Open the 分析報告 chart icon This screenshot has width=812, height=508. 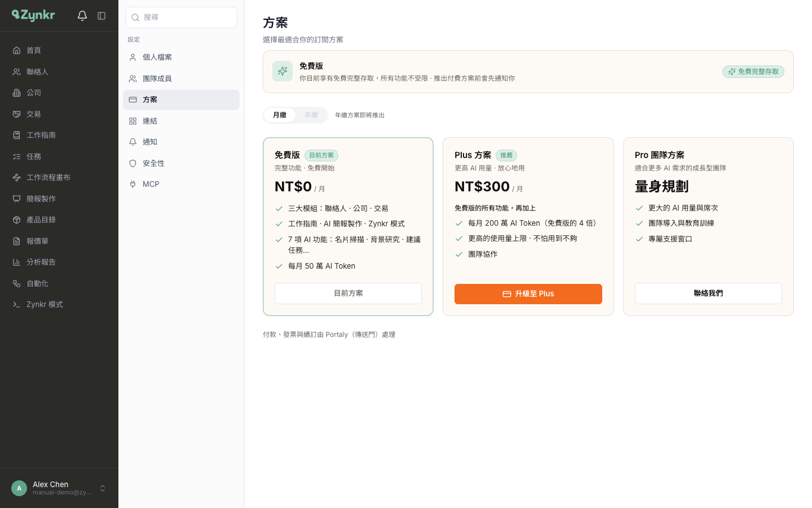click(x=17, y=262)
